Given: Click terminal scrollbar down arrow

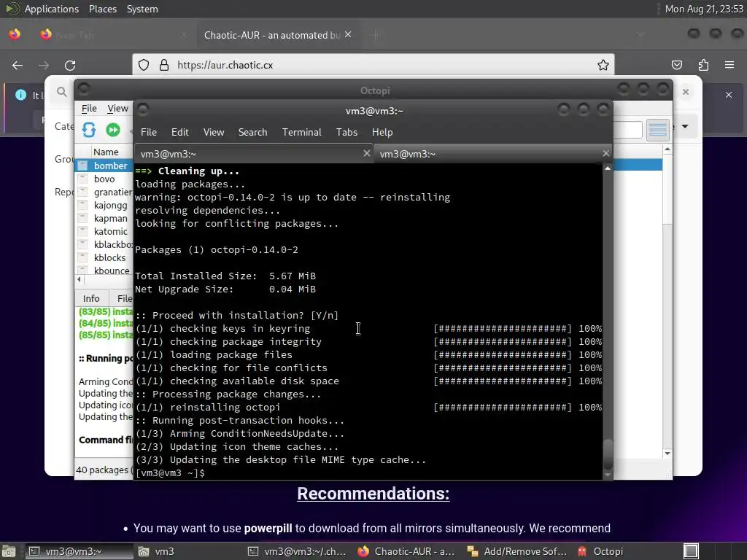Looking at the screenshot, I should pyautogui.click(x=608, y=475).
